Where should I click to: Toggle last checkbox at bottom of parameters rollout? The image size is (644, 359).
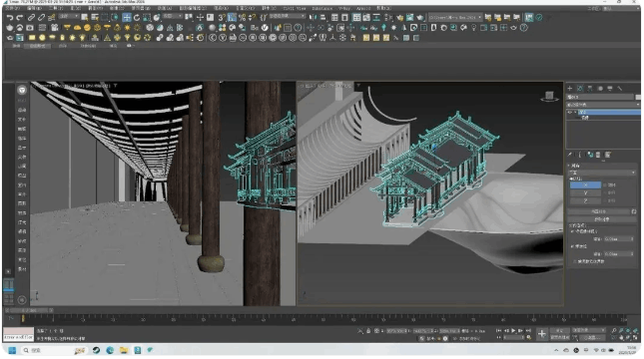click(x=575, y=261)
